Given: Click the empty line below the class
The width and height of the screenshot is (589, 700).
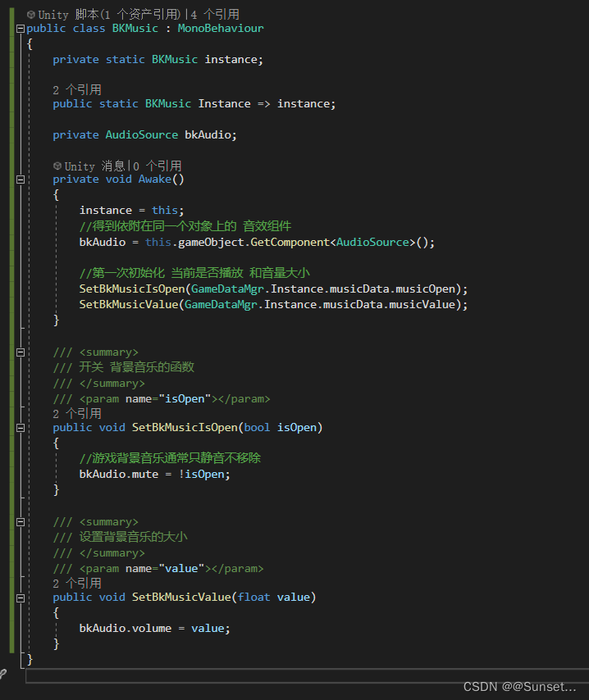Looking at the screenshot, I should click(x=307, y=676).
